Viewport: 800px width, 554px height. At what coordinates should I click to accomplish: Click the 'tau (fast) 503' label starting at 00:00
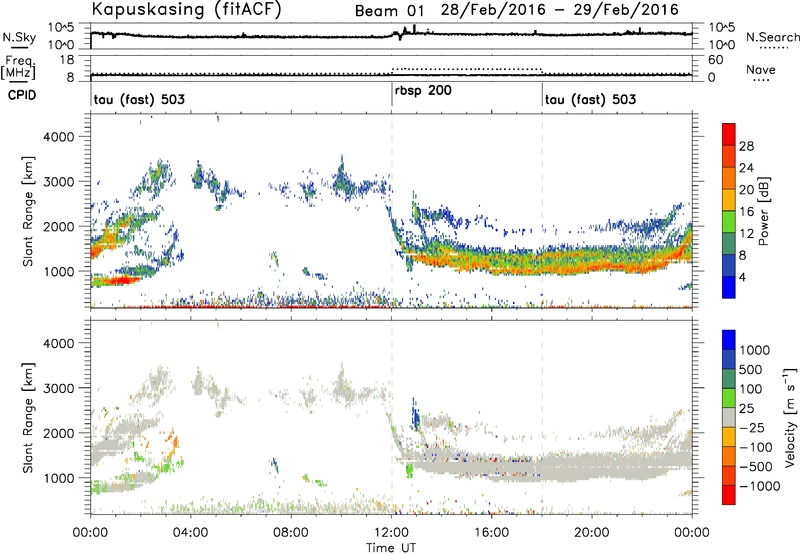[x=139, y=99]
